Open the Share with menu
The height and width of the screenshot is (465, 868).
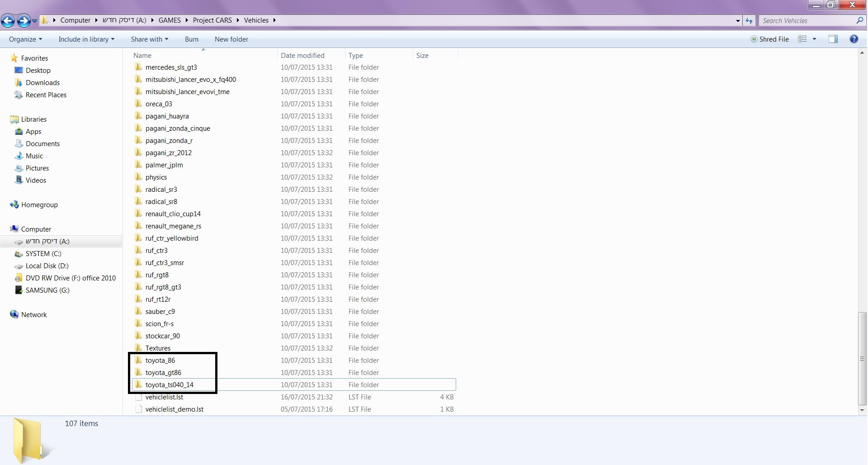coord(150,39)
